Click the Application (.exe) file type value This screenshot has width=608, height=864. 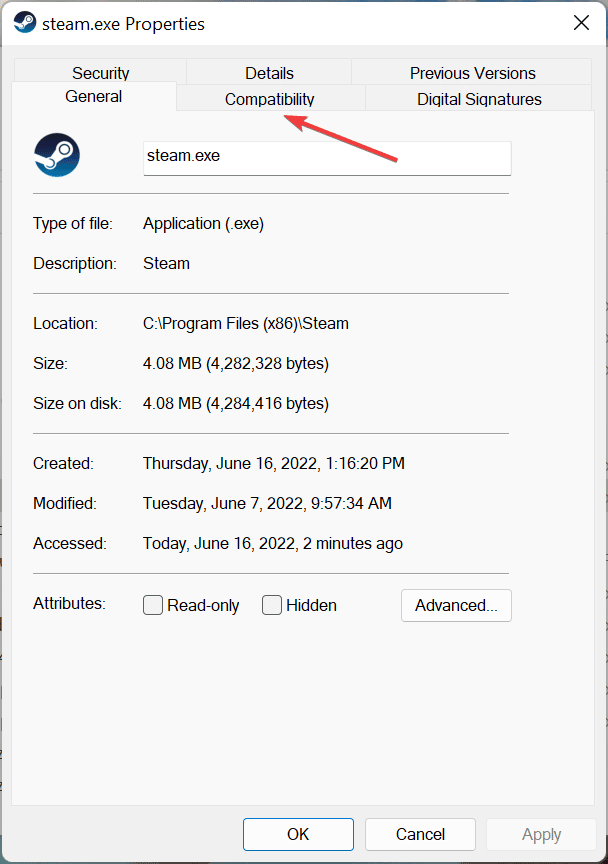203,224
